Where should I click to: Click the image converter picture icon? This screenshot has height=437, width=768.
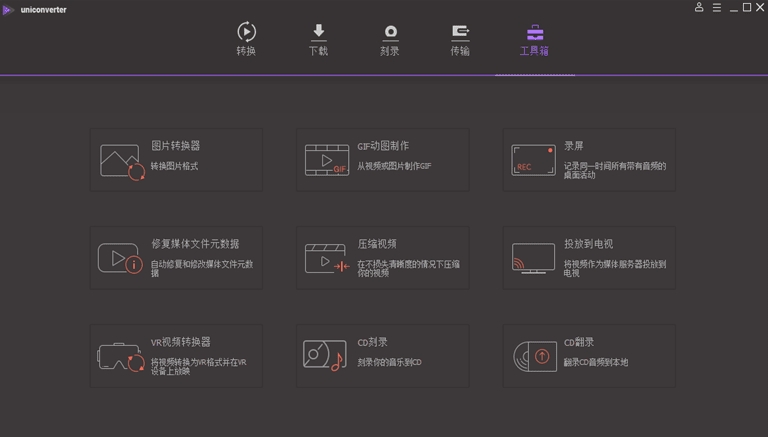122,162
